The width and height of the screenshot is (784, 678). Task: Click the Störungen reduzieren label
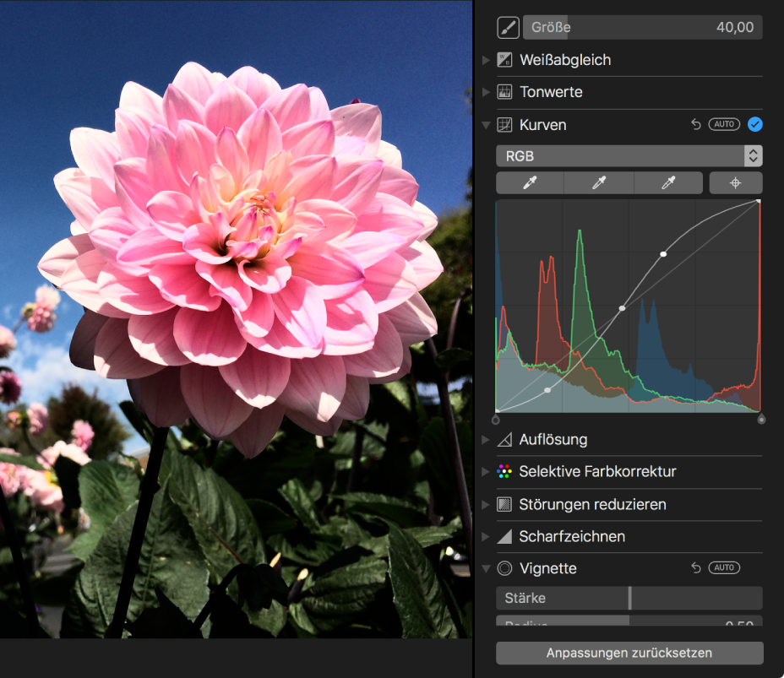click(x=592, y=504)
